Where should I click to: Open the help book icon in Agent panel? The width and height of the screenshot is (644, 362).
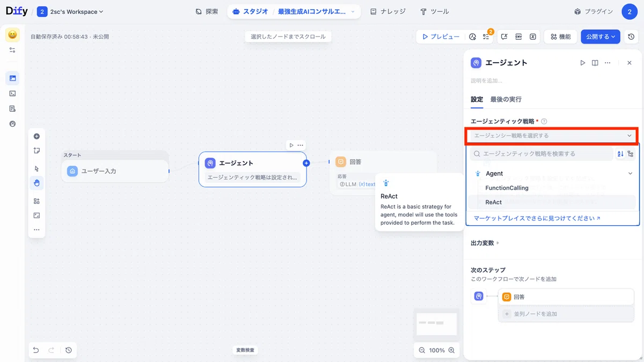point(595,63)
